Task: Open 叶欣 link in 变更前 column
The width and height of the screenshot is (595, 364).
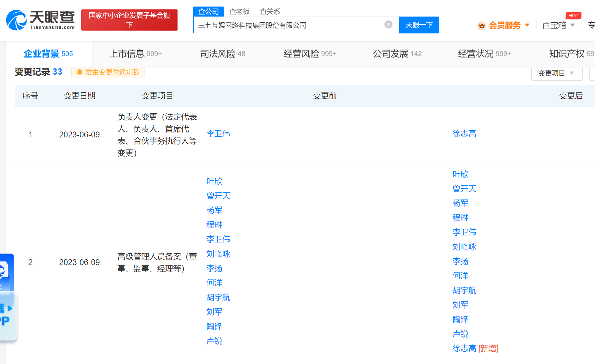Action: (214, 181)
